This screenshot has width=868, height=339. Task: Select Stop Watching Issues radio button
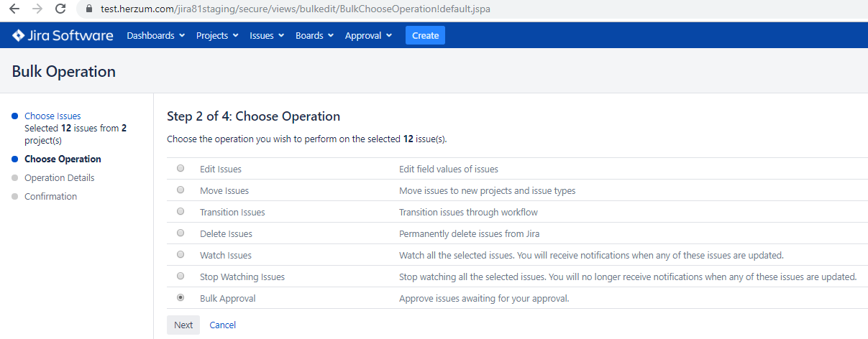(x=181, y=277)
